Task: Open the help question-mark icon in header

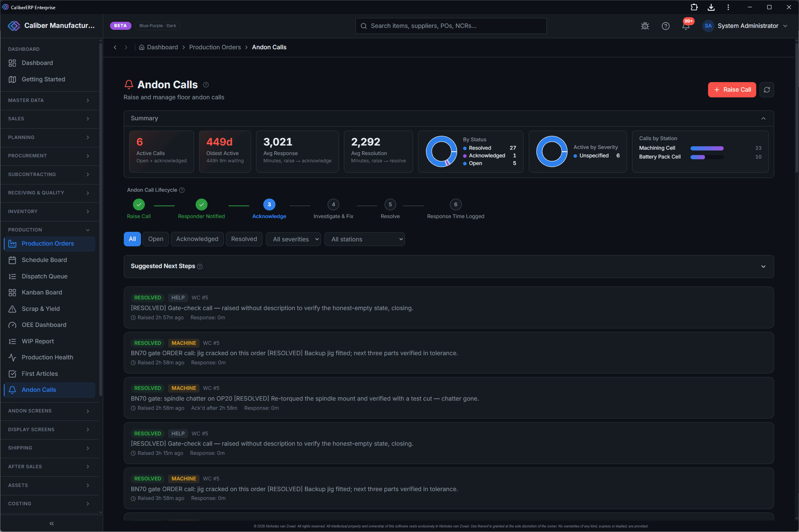Action: click(666, 26)
